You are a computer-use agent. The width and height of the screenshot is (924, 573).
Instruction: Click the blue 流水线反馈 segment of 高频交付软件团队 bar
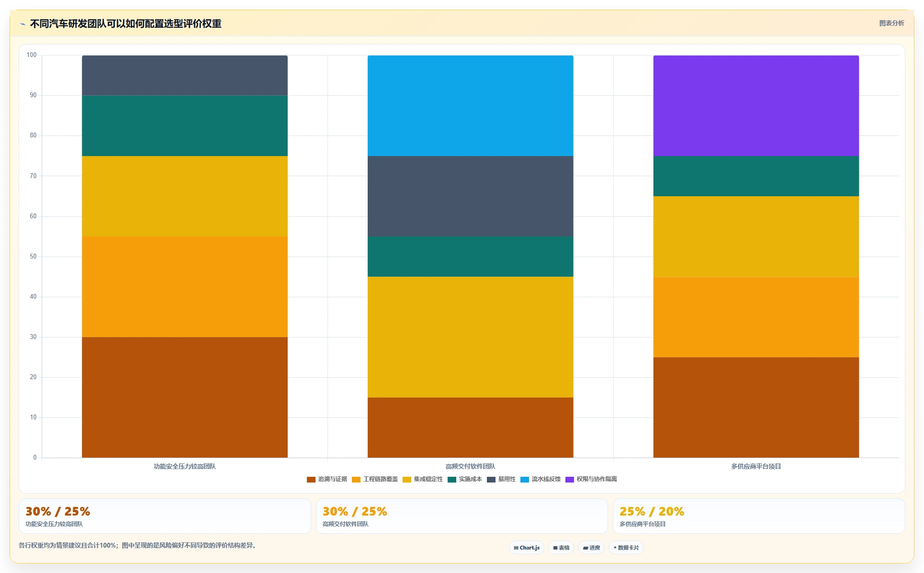[x=471, y=106]
